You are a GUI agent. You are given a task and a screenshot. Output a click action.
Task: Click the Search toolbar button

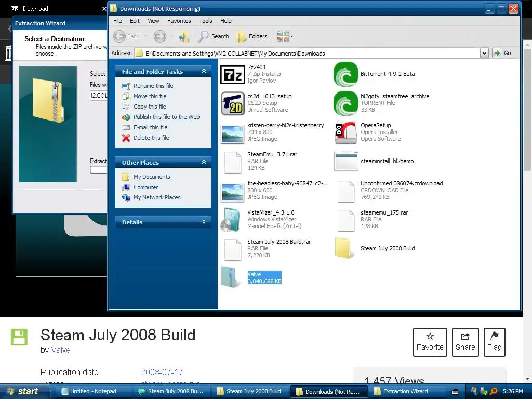[x=214, y=36]
